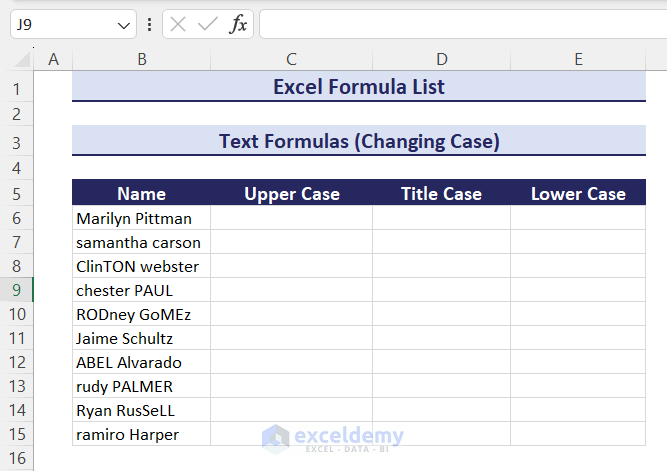The image size is (667, 471).
Task: Select row 9 header
Action: point(16,290)
